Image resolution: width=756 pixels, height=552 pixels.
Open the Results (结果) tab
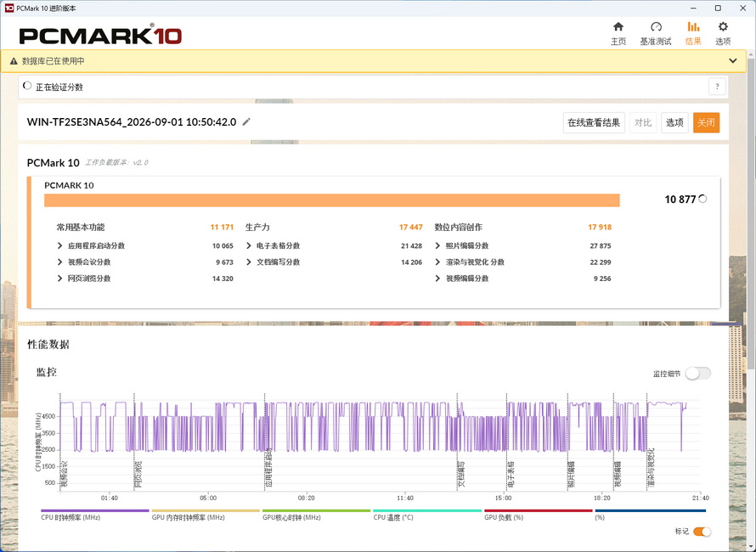point(693,33)
